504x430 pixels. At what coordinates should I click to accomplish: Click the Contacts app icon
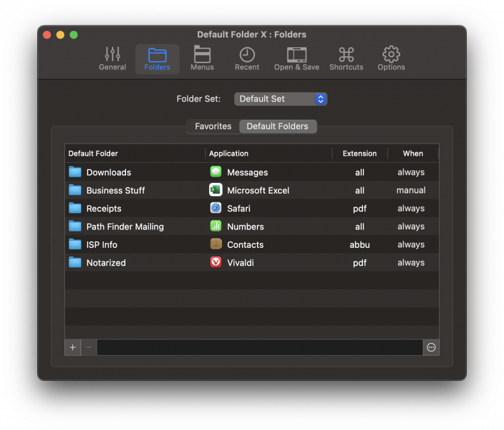[x=215, y=244]
